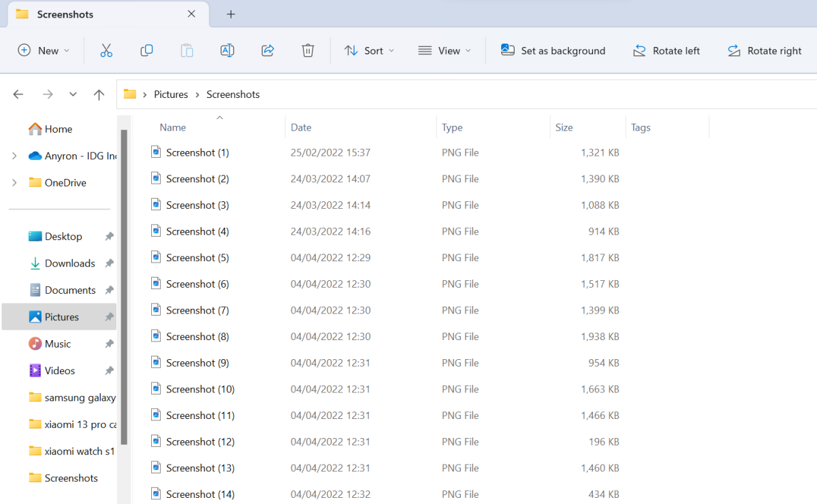Image resolution: width=817 pixels, height=504 pixels.
Task: Go back using the back arrow
Action: click(x=18, y=95)
